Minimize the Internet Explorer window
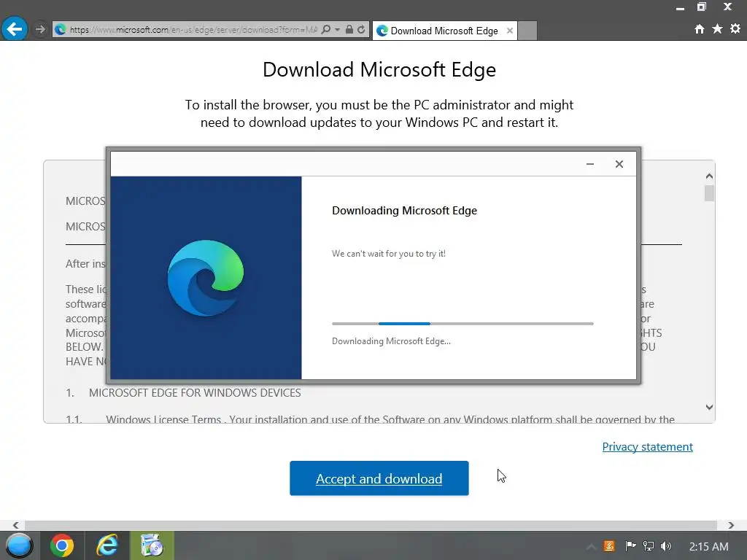This screenshot has width=747, height=560. tap(681, 7)
